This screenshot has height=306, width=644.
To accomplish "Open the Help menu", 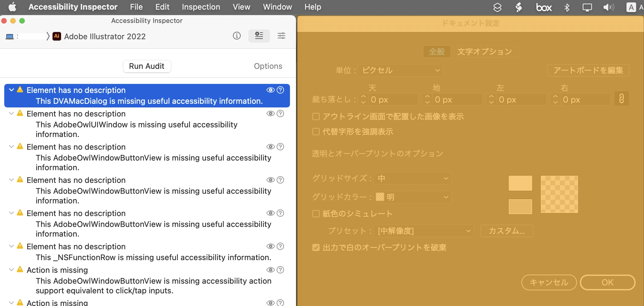I will pyautogui.click(x=313, y=7).
